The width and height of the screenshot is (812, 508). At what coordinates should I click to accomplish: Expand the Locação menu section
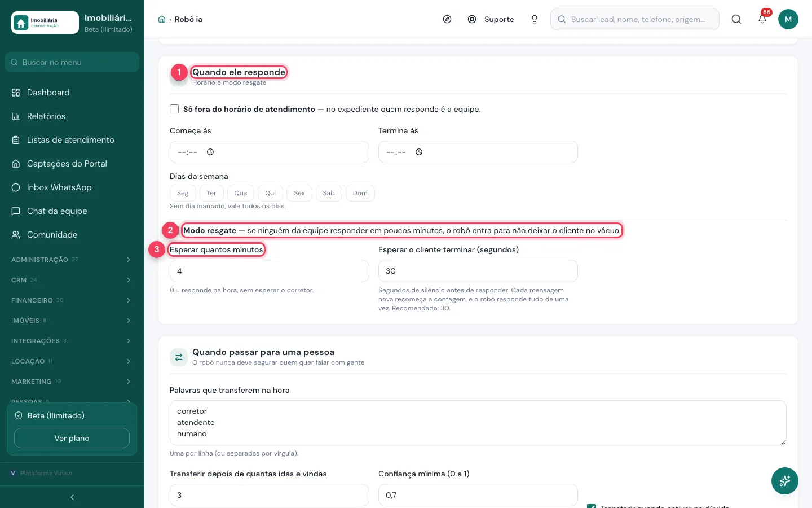(72, 361)
